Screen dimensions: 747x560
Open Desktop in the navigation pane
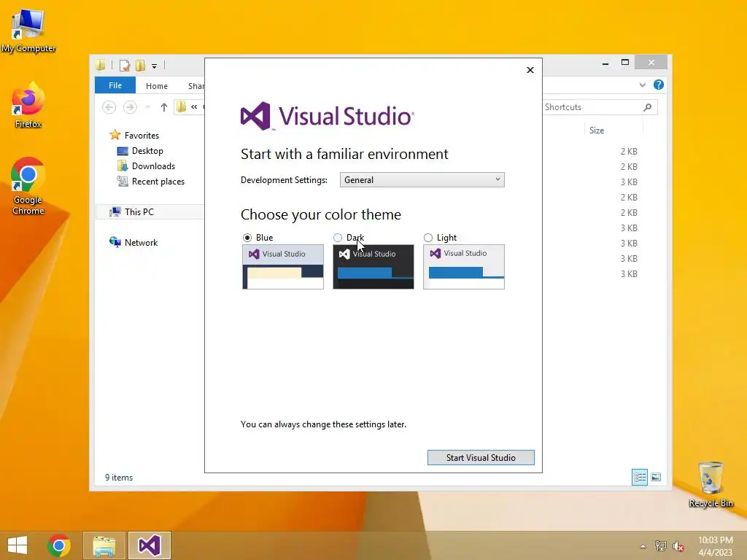click(140, 151)
